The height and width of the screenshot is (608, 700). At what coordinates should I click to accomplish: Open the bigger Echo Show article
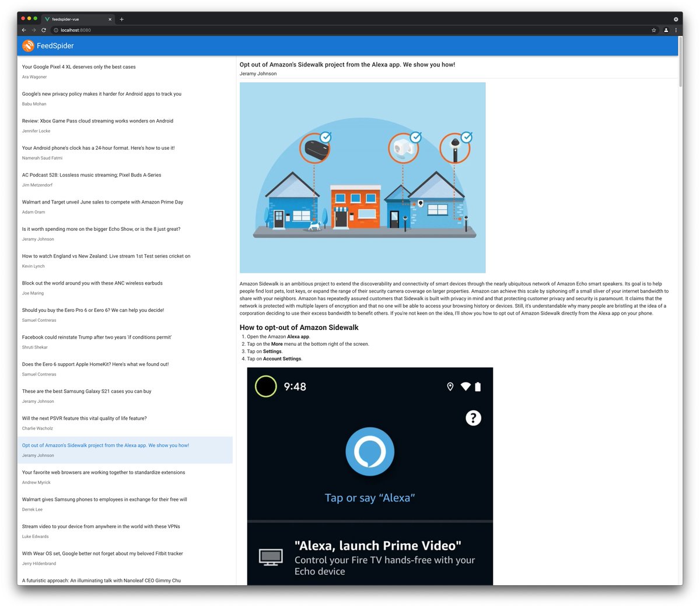pos(125,234)
